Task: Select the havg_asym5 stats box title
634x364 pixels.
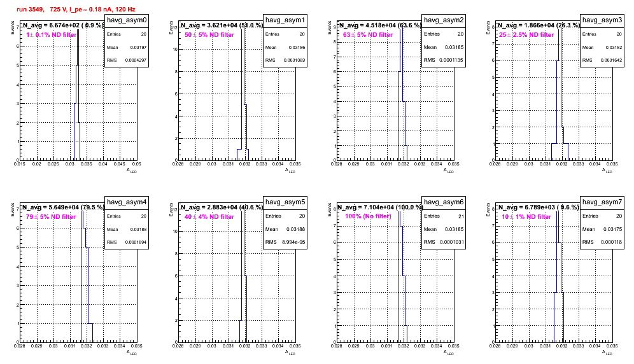Action: (285, 202)
